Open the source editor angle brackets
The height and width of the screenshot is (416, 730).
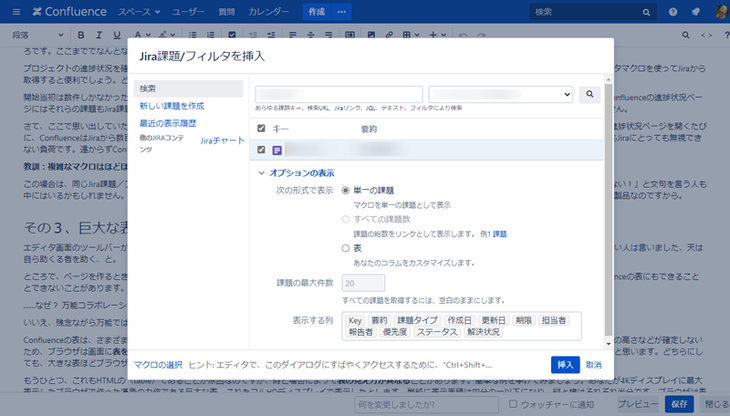tap(706, 35)
